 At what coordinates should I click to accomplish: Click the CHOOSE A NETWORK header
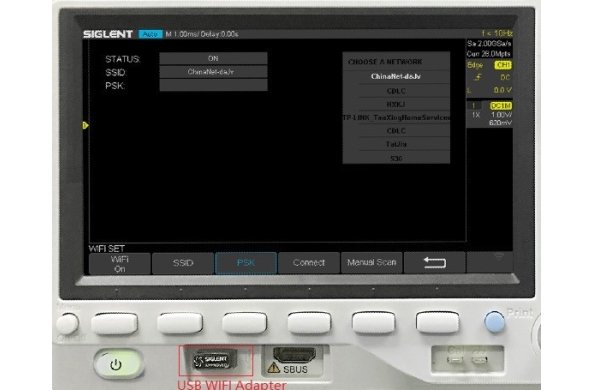point(385,62)
